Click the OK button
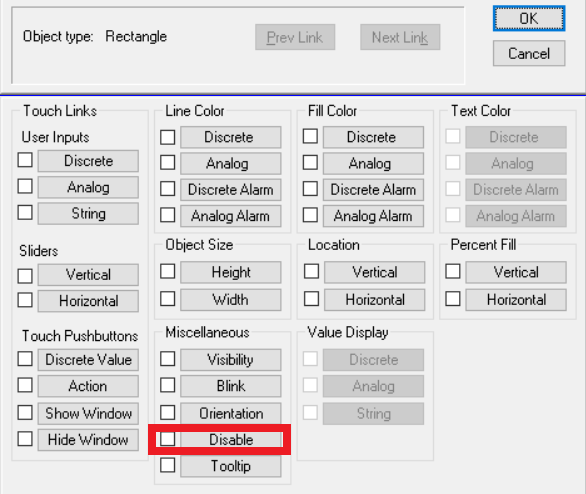 coord(529,18)
